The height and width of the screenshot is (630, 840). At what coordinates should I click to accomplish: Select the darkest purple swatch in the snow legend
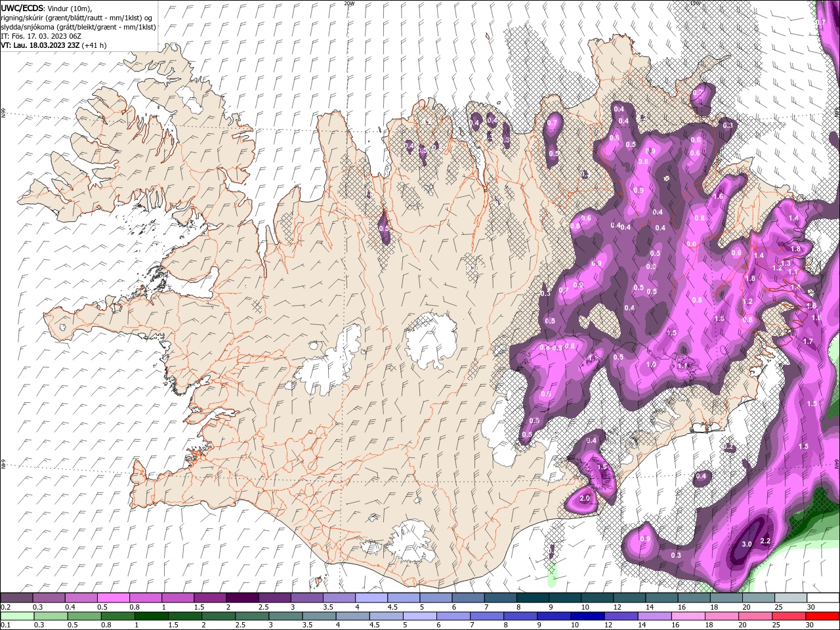tap(242, 598)
